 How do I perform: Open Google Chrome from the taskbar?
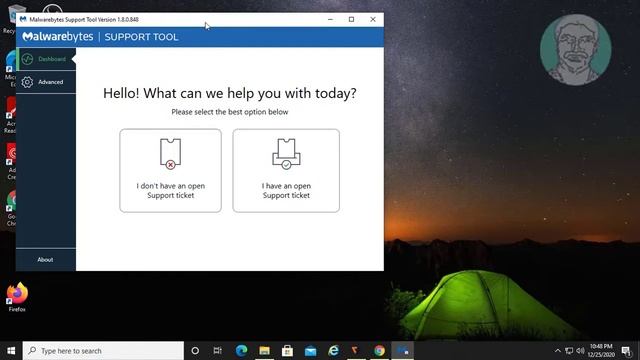380,351
